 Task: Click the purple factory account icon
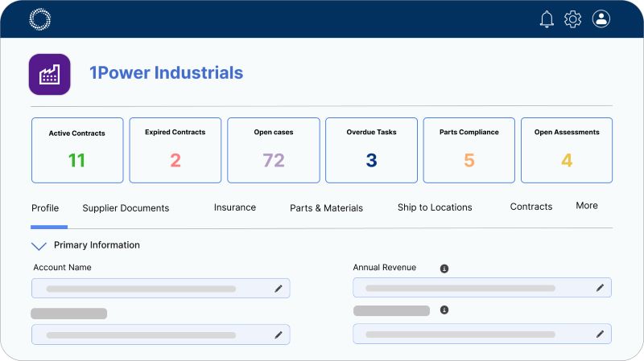tap(50, 75)
